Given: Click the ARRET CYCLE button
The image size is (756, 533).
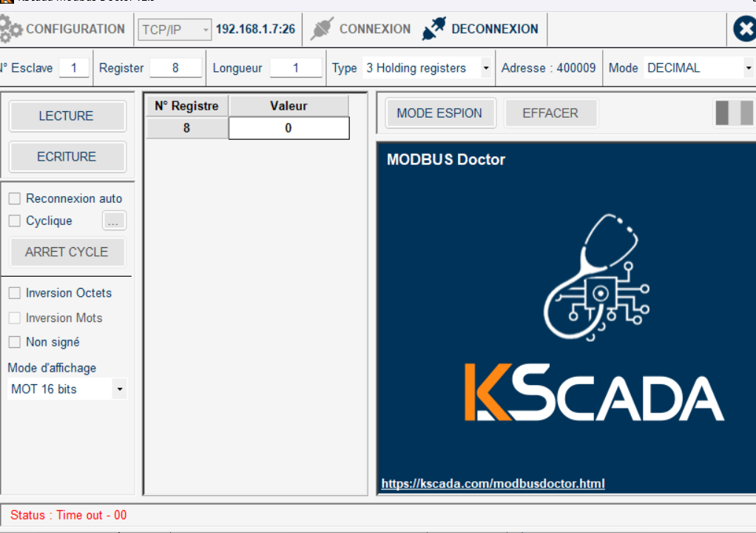Looking at the screenshot, I should (x=67, y=252).
